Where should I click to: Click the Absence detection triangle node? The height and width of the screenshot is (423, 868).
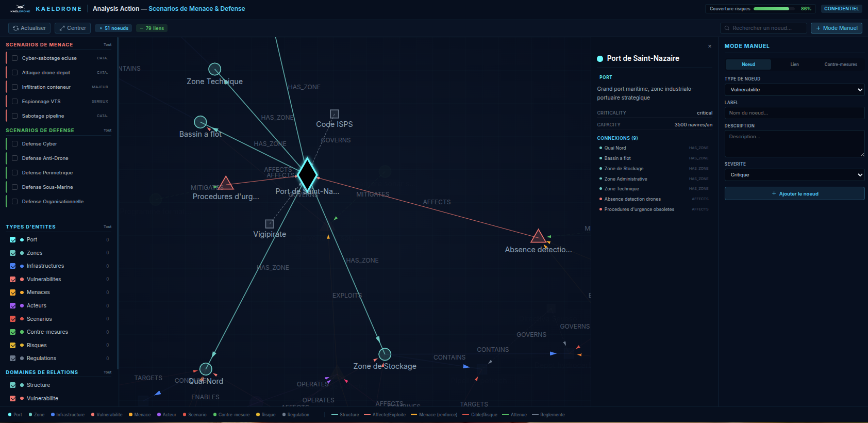click(x=539, y=236)
